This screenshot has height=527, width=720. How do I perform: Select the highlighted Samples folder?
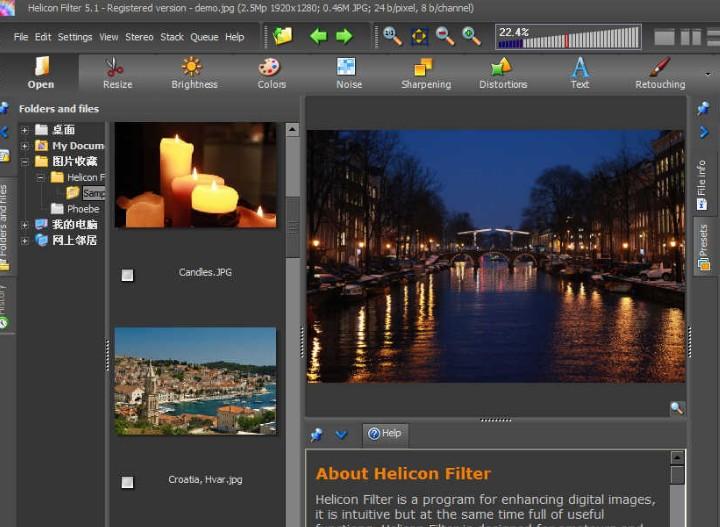(x=86, y=193)
